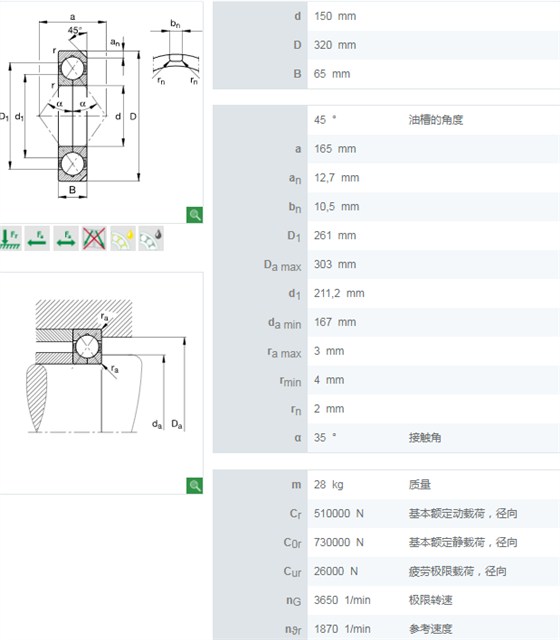Select the grease lubrication bearing icon
Screen dimensions: 560x640
point(123,238)
